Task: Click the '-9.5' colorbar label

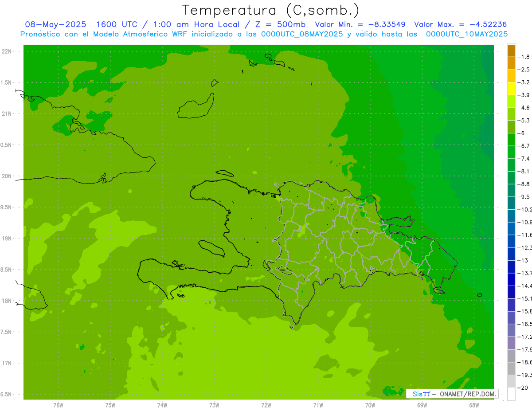Action: click(x=524, y=197)
